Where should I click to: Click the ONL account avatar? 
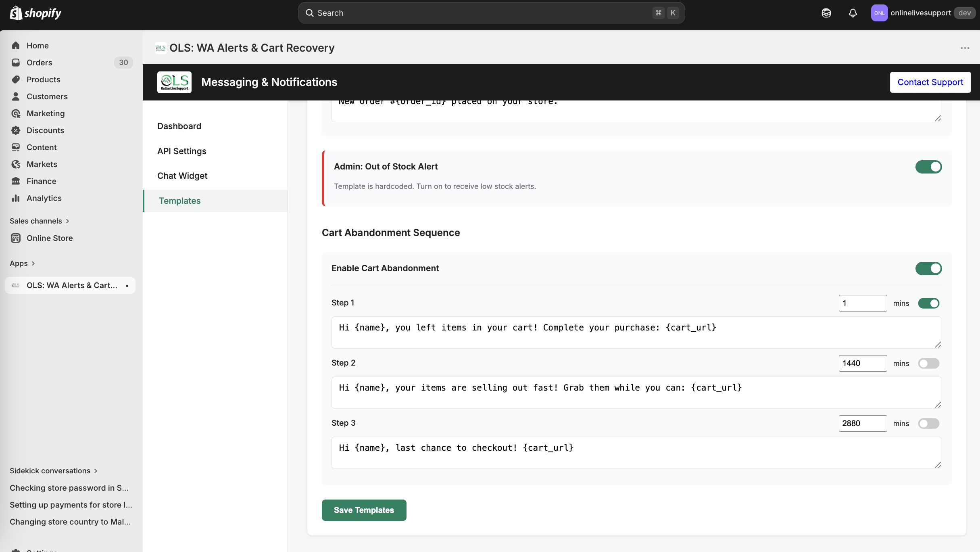point(879,13)
